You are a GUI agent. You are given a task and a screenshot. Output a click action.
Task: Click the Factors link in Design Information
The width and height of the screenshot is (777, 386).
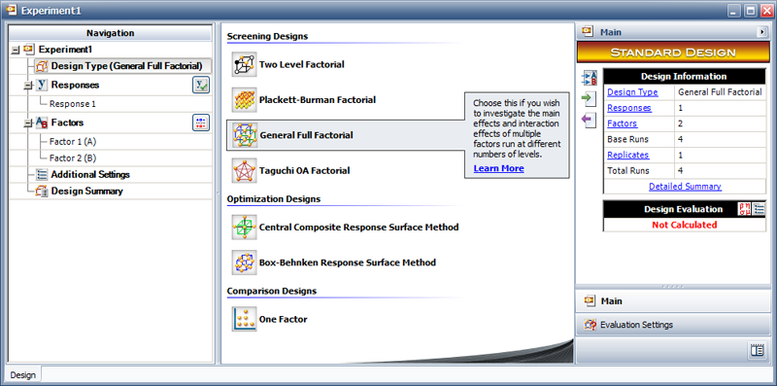[x=622, y=124]
